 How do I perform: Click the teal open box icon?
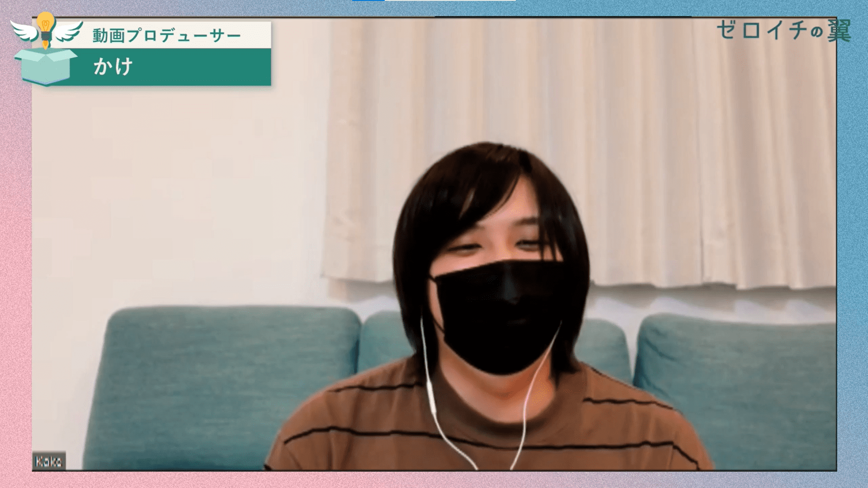tap(44, 67)
